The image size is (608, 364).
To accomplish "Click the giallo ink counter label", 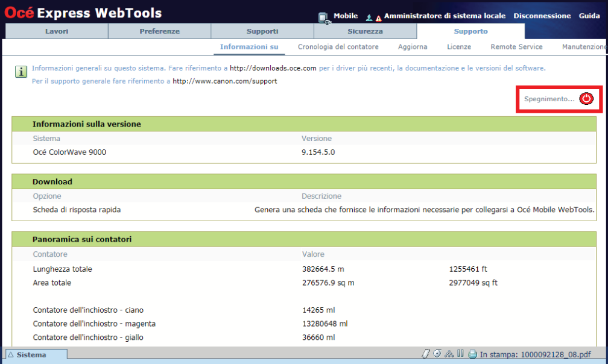I will click(88, 337).
